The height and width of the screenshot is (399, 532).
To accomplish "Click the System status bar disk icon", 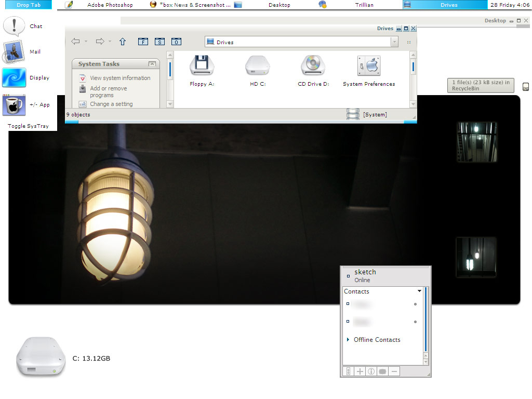I will click(x=353, y=114).
